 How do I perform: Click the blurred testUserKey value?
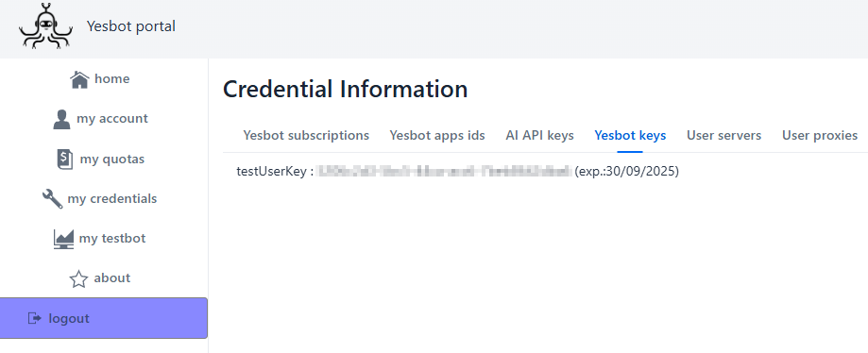[445, 171]
